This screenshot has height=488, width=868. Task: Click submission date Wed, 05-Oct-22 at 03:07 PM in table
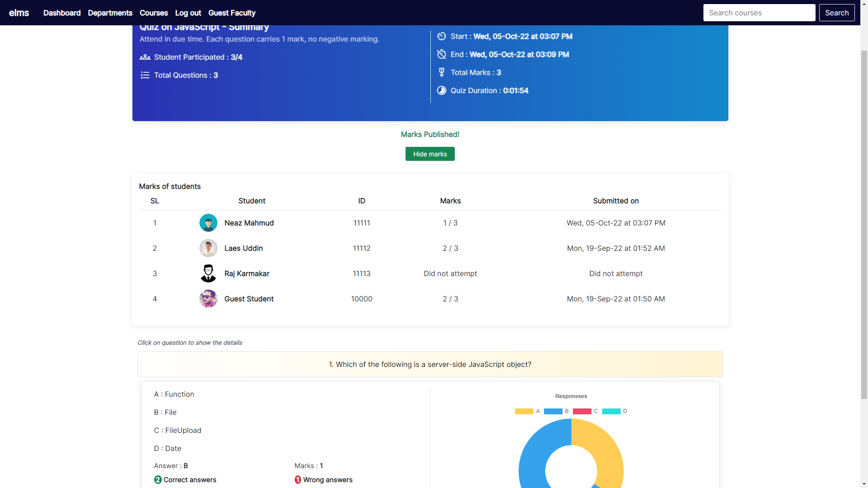coord(616,223)
